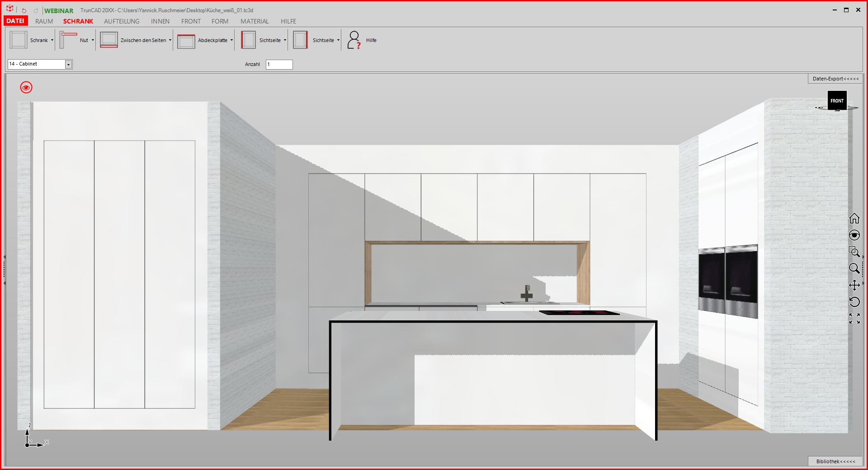Click the Hilfe person icon
Viewport: 868px width, 470px height.
tap(354, 40)
